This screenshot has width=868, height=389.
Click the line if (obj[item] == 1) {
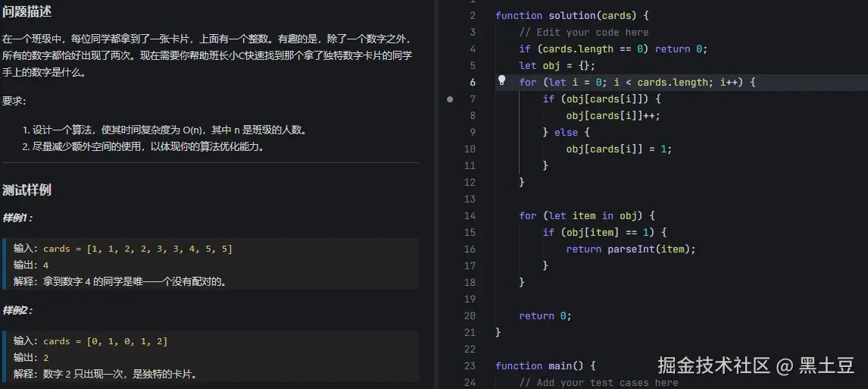(605, 232)
